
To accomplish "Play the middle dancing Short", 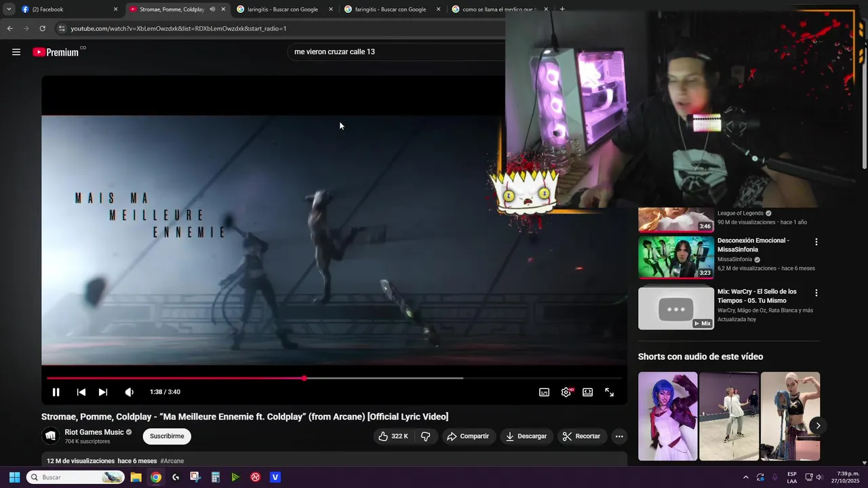I will [729, 416].
